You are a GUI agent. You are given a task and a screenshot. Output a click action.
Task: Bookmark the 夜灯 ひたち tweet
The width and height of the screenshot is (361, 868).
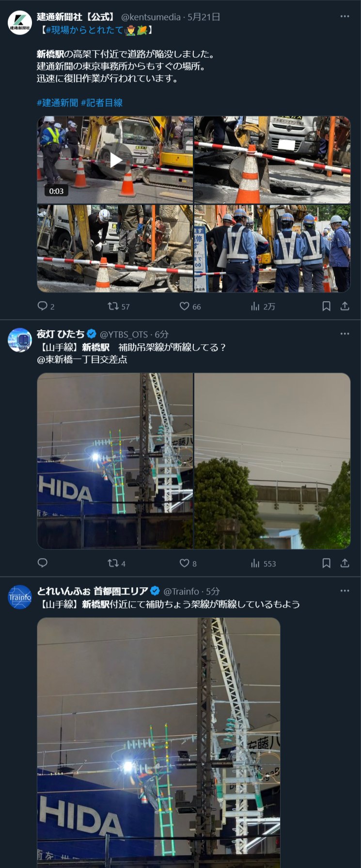coord(327,563)
